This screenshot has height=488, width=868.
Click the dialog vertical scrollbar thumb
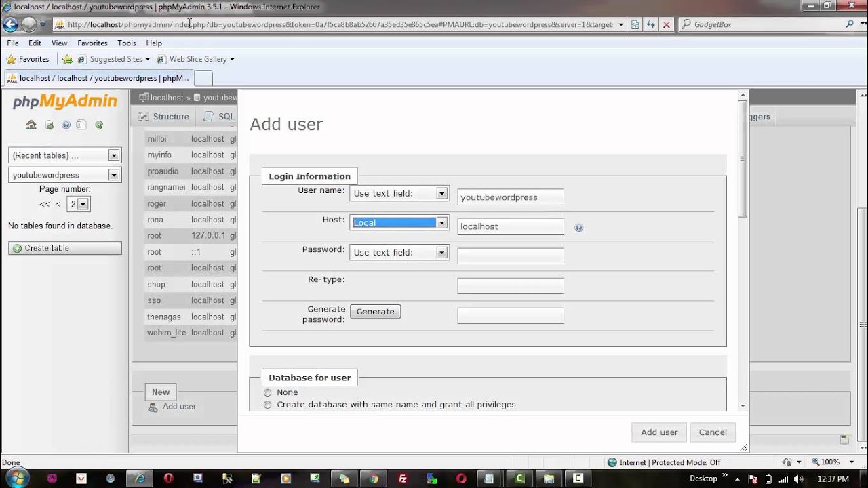(x=743, y=159)
